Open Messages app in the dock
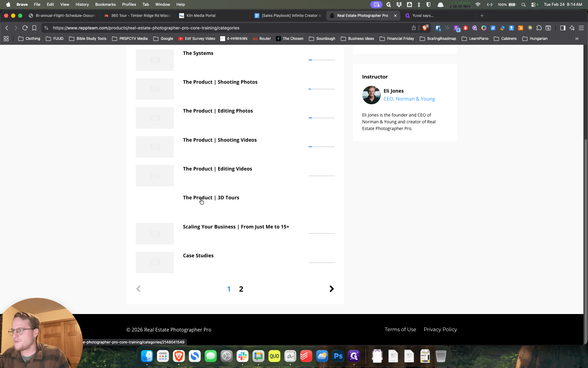588x368 pixels. 211,356
